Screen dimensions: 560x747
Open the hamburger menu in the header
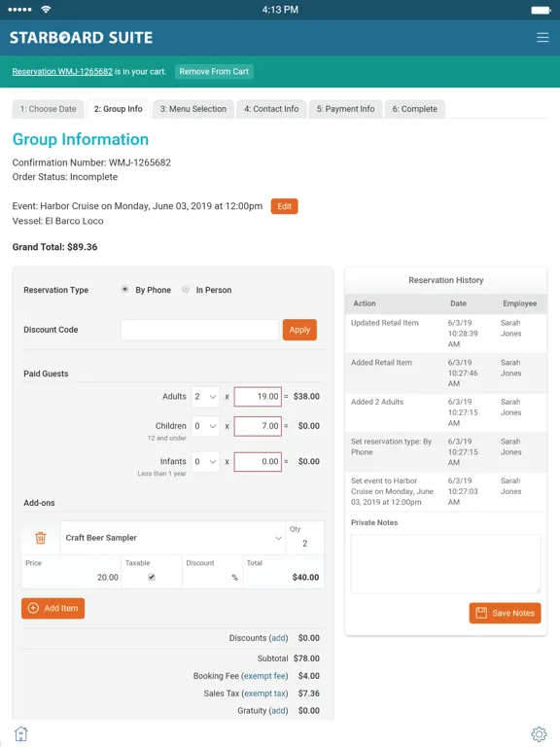coord(542,38)
